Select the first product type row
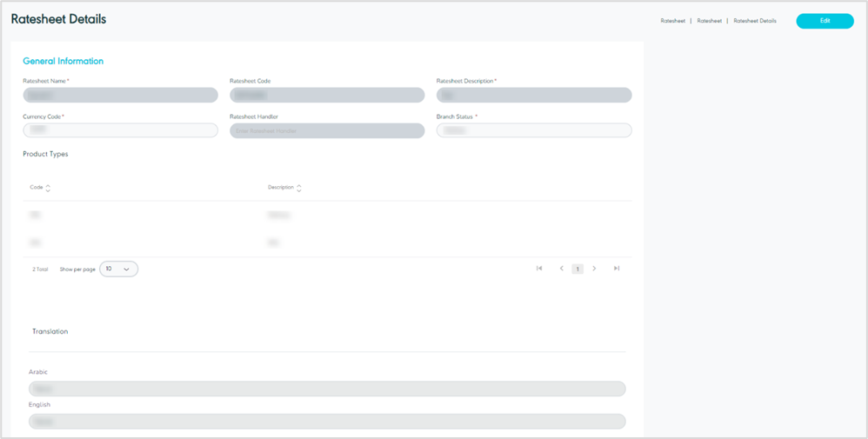The height and width of the screenshot is (439, 868). tap(327, 215)
